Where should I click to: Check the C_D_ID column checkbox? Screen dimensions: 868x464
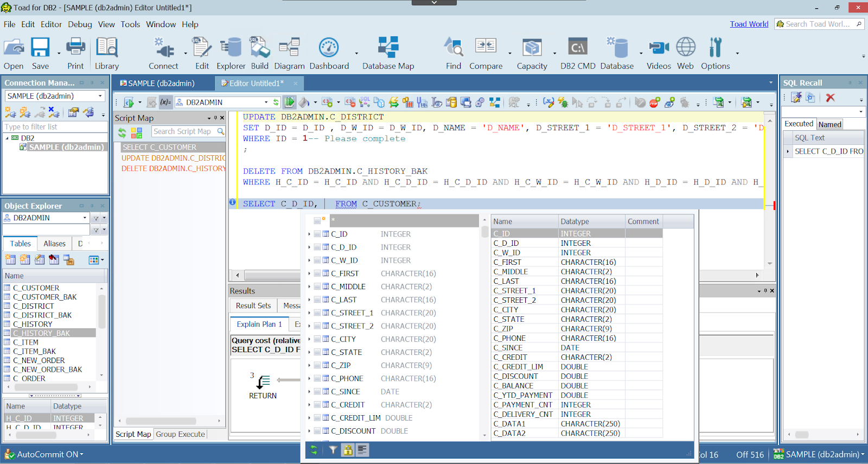tap(317, 247)
